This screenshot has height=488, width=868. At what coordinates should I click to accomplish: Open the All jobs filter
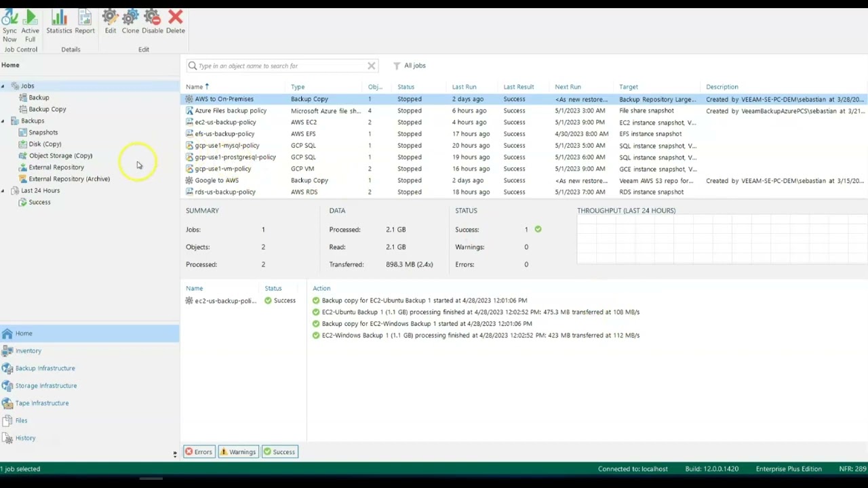(x=410, y=66)
